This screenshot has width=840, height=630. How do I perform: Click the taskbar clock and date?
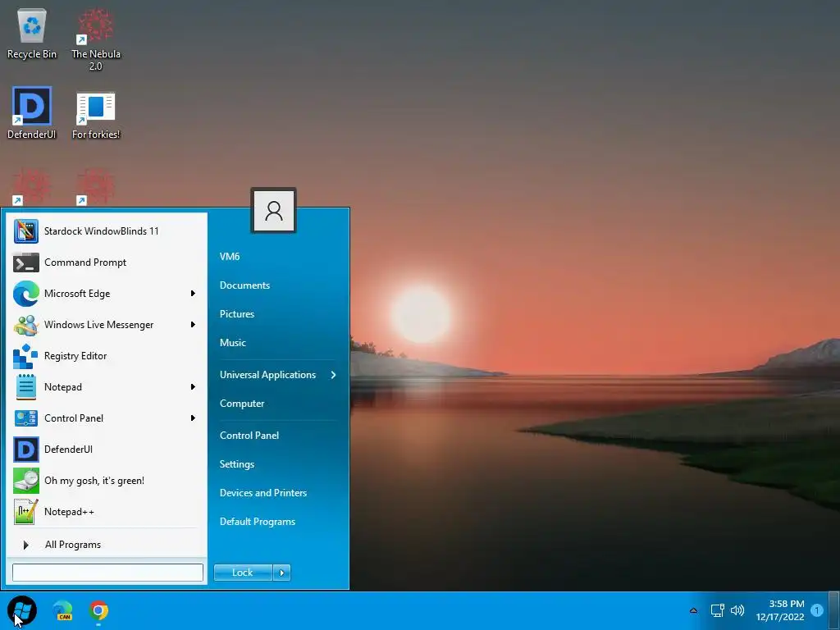[x=780, y=610]
